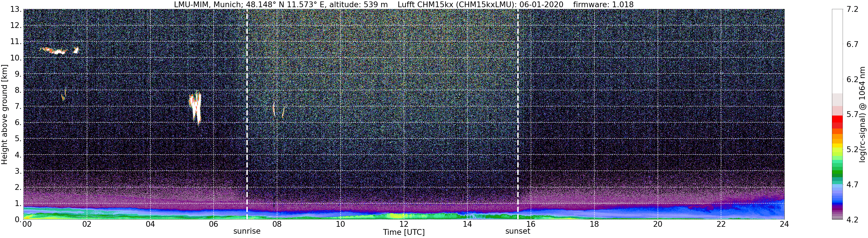Click the height axis tick '6.'
Screen dimensions: 868x238
click(18, 122)
